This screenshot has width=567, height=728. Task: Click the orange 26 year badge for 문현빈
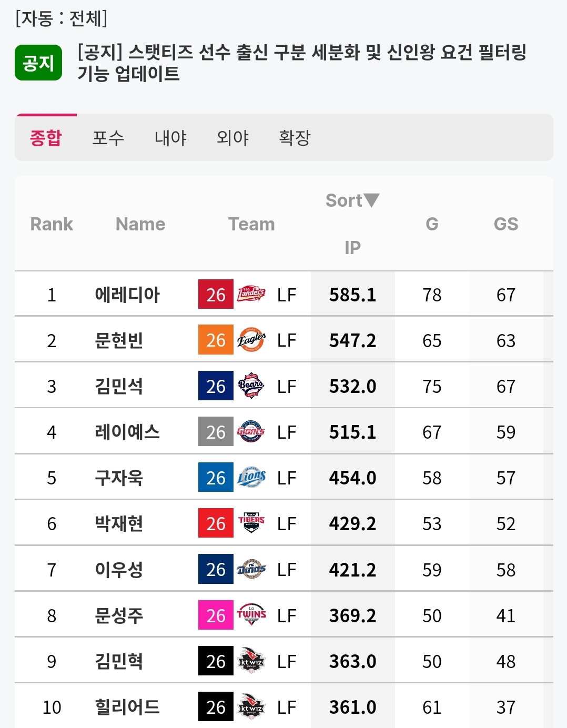[216, 340]
